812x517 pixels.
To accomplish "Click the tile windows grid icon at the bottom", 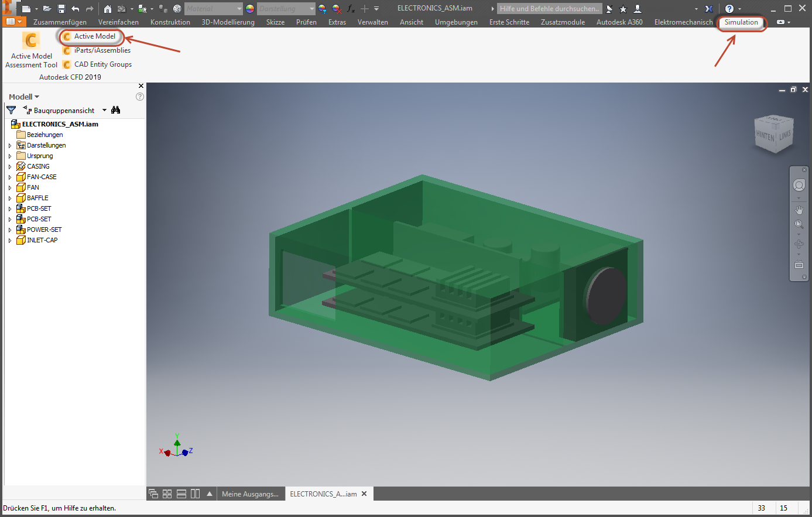I will click(167, 494).
